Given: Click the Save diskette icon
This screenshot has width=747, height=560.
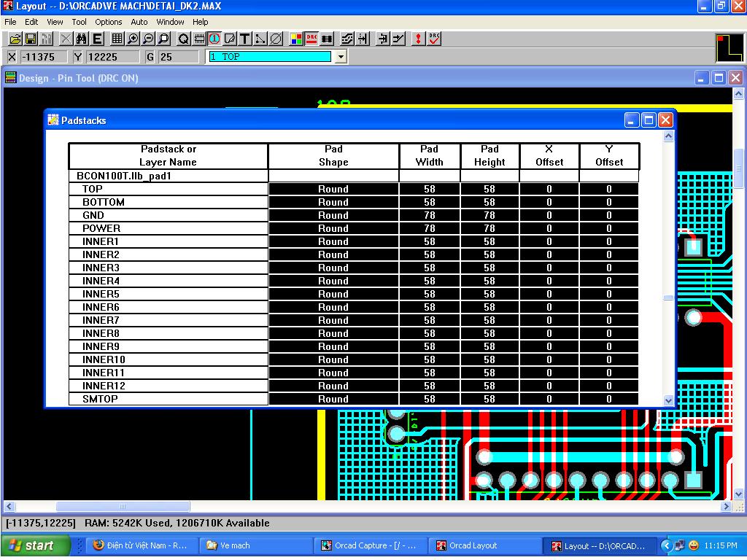Looking at the screenshot, I should (31, 39).
